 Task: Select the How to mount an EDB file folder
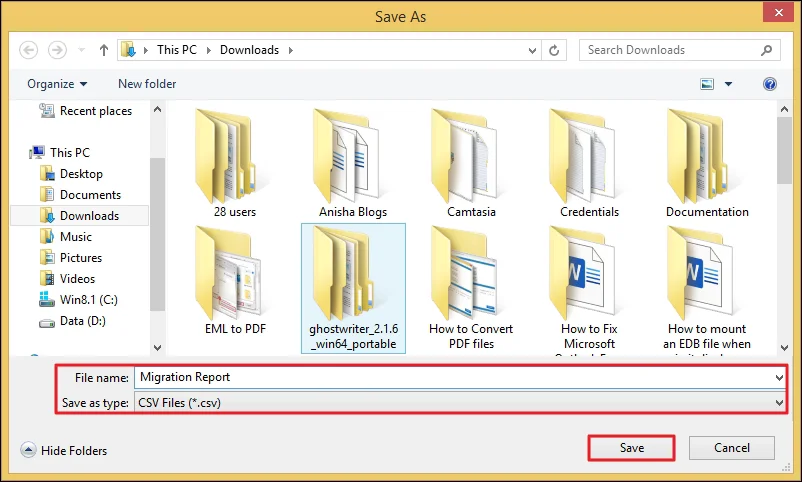point(707,289)
